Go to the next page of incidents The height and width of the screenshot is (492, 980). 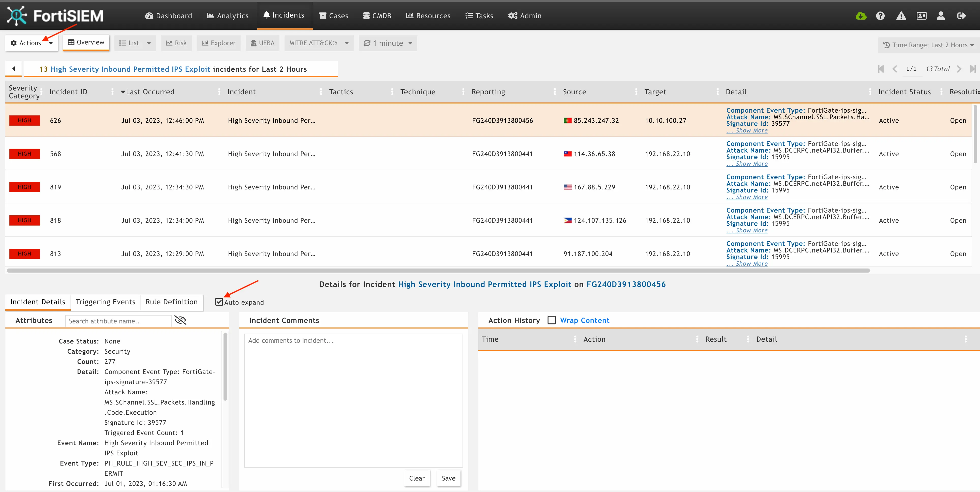[x=959, y=69]
